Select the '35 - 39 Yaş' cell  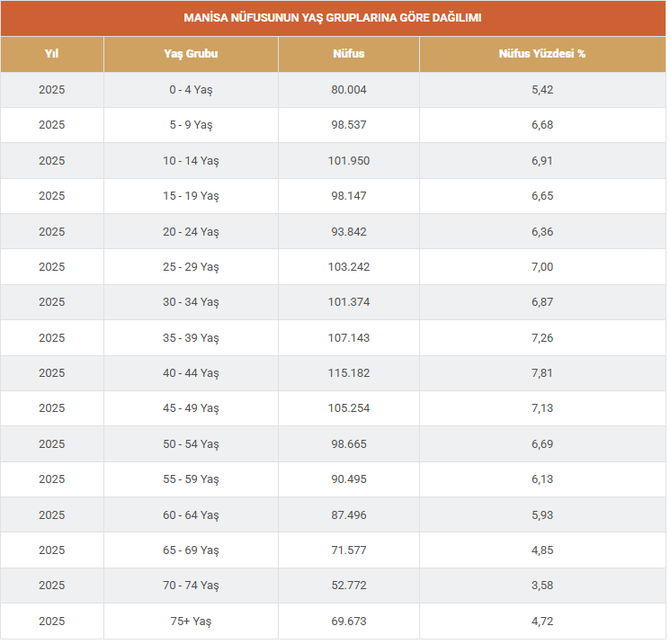coord(191,338)
